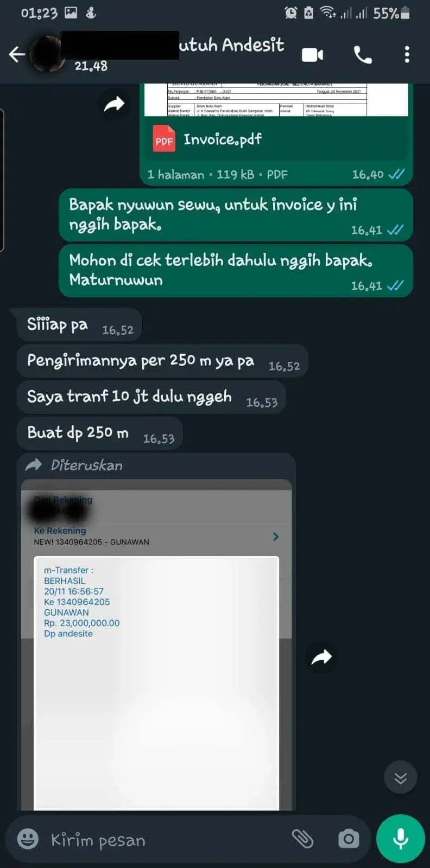430x868 pixels.
Task: Start a video call with this contact
Action: [x=312, y=55]
